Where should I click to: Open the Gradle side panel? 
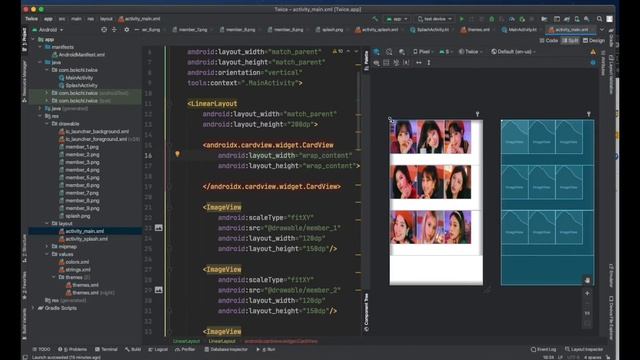click(611, 39)
